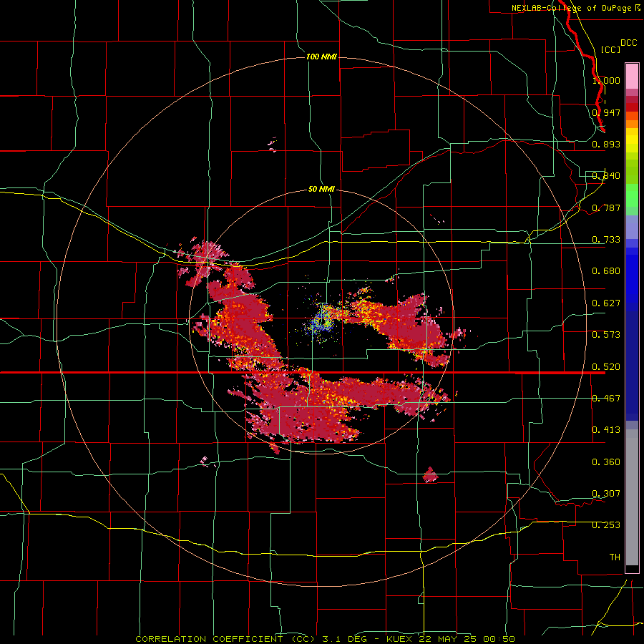Click the [CC] product label
Screen dimensions: 644x644
click(x=610, y=49)
